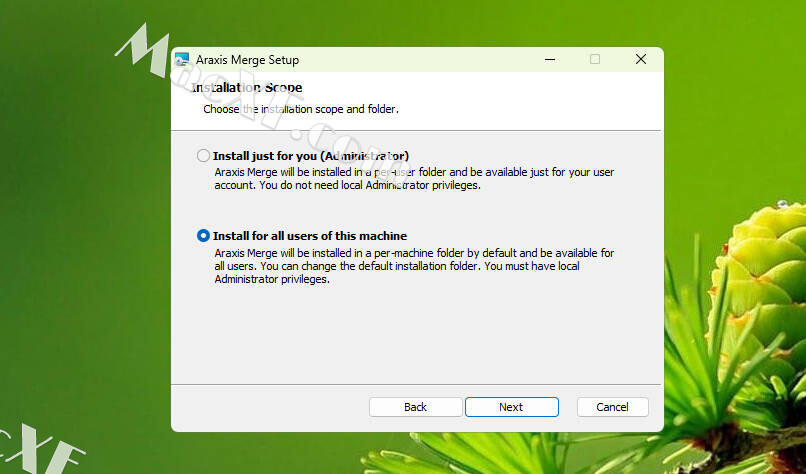This screenshot has width=806, height=474.
Task: Click the 'Araxis Merge Setup' window title
Action: (x=247, y=60)
